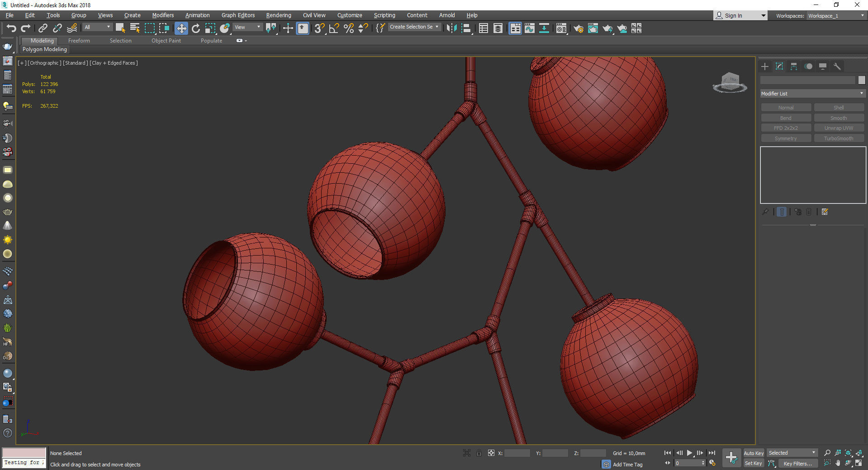This screenshot has height=470, width=868.
Task: Click Add Time Tag
Action: pos(627,465)
